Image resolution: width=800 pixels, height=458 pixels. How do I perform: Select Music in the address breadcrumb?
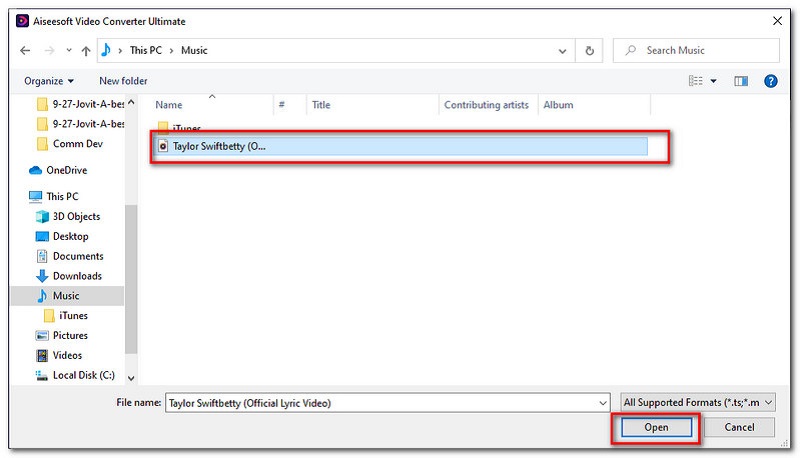click(x=194, y=50)
